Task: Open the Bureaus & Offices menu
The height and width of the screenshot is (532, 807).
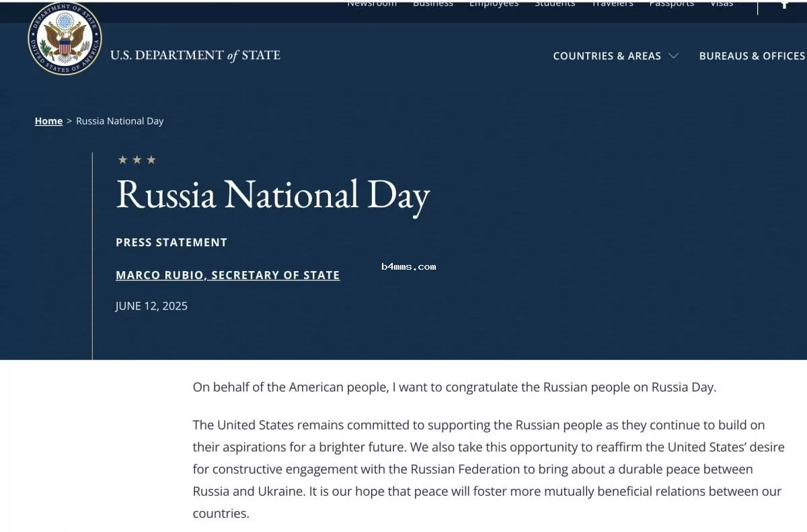Action: click(x=752, y=56)
